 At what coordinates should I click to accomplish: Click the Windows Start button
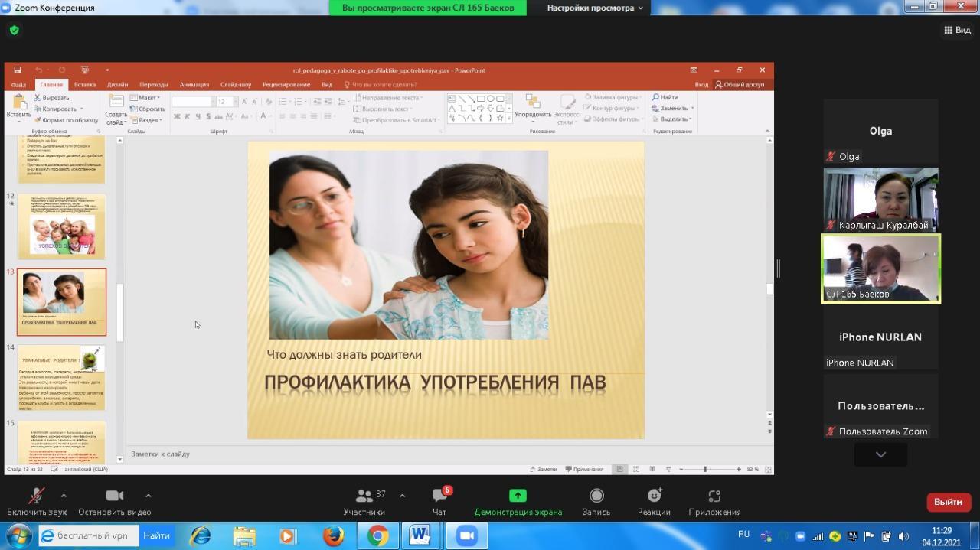18,535
